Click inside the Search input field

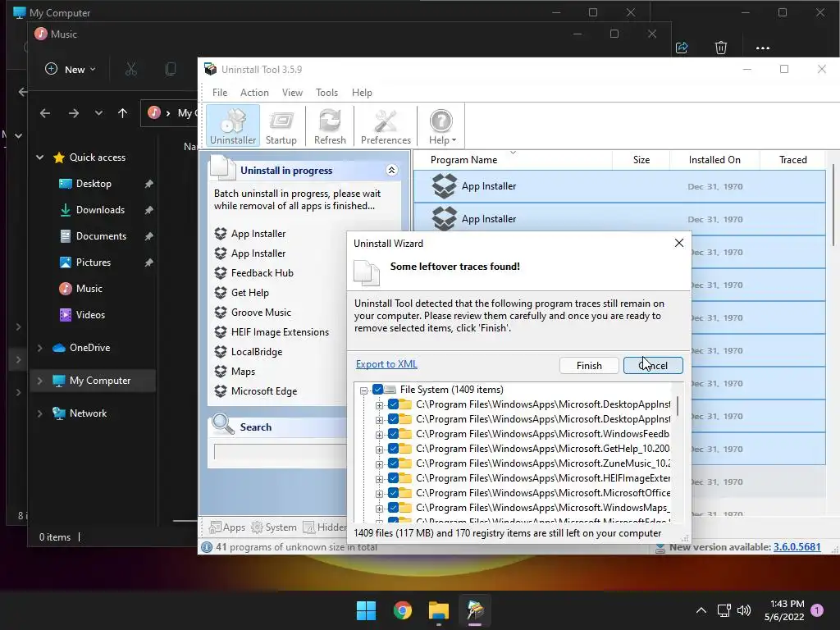(x=281, y=452)
